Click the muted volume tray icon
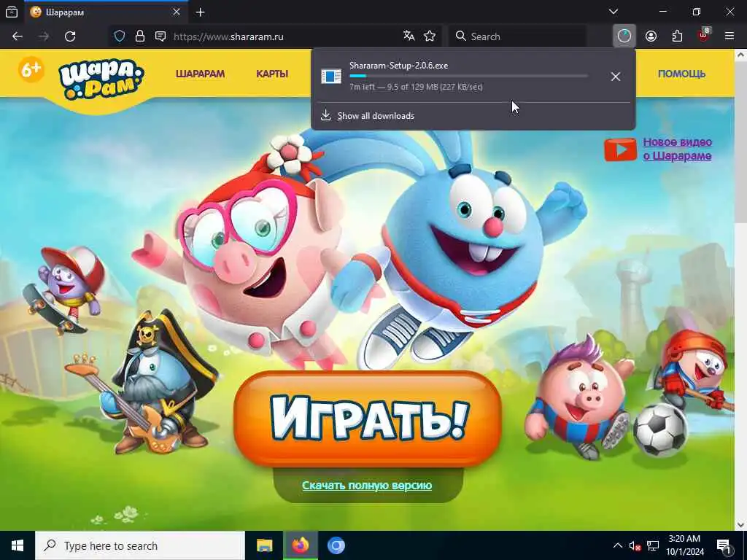 635,545
